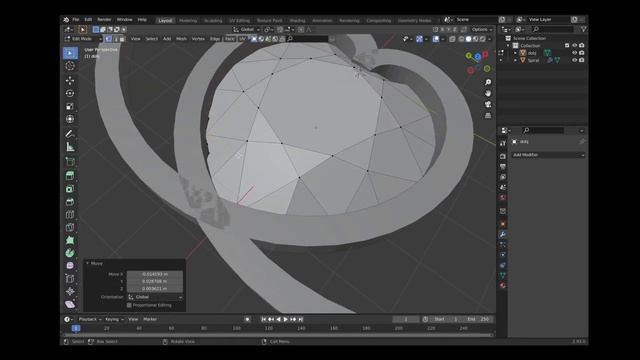This screenshot has height=360, width=640.
Task: Open Orientation Global dropdown in Move panel
Action: point(155,297)
